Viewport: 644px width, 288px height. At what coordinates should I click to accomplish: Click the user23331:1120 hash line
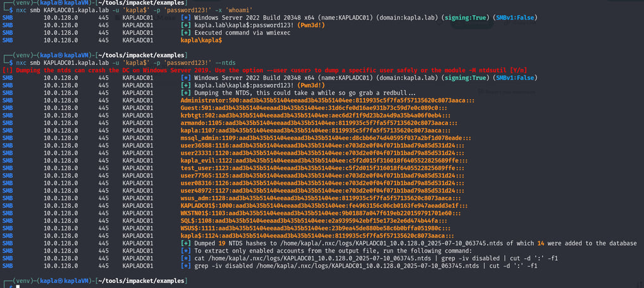[321, 153]
